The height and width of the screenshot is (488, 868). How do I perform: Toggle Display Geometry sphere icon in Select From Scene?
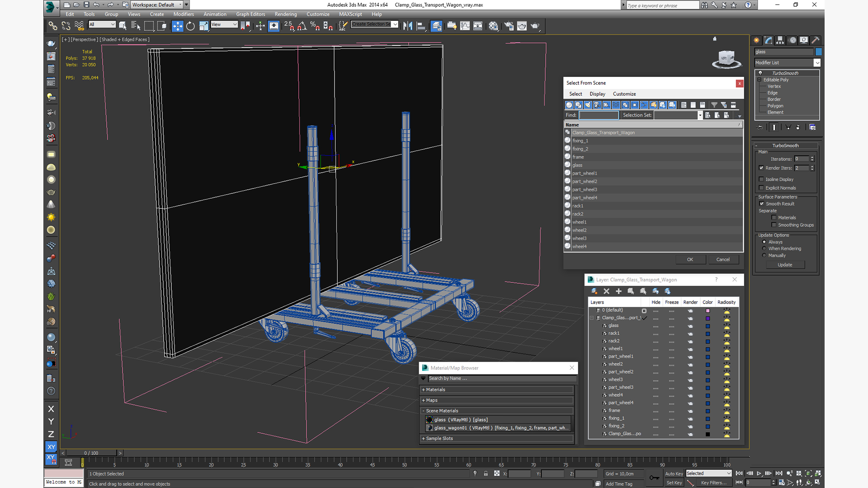[569, 105]
